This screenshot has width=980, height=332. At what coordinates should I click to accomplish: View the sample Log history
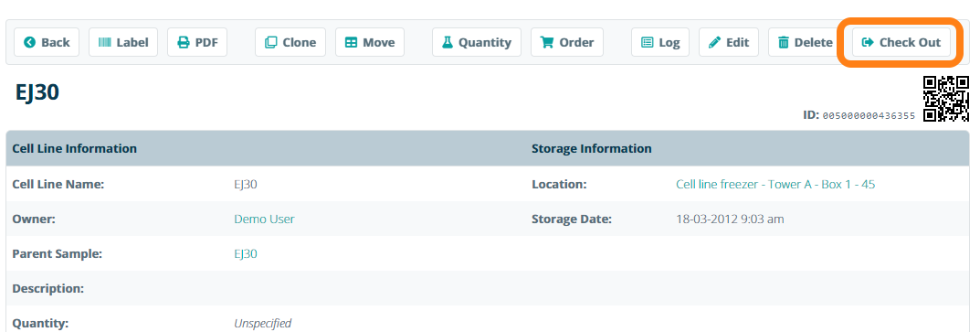coord(660,43)
